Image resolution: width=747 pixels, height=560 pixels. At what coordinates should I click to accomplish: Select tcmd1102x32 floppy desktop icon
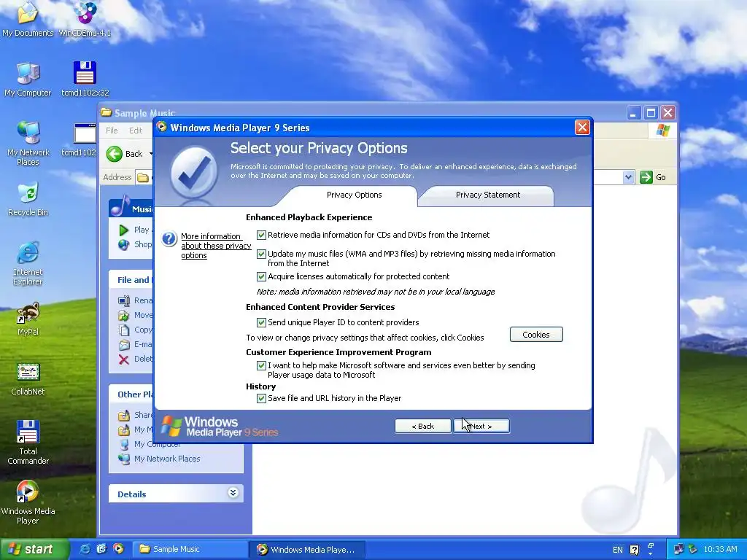(x=85, y=79)
